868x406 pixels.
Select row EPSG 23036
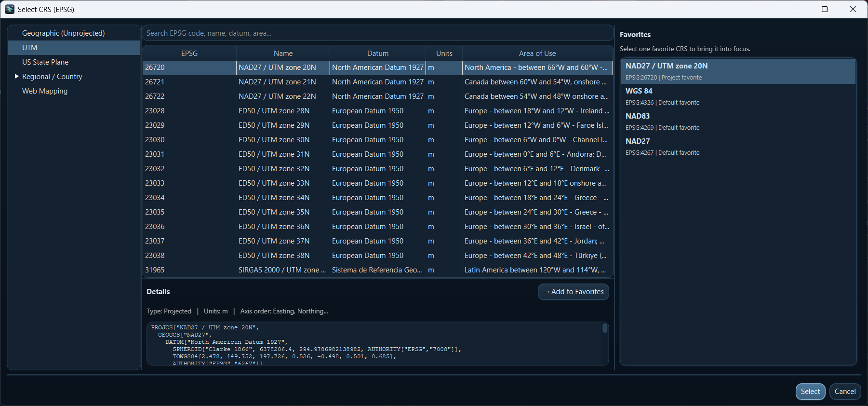tap(378, 227)
